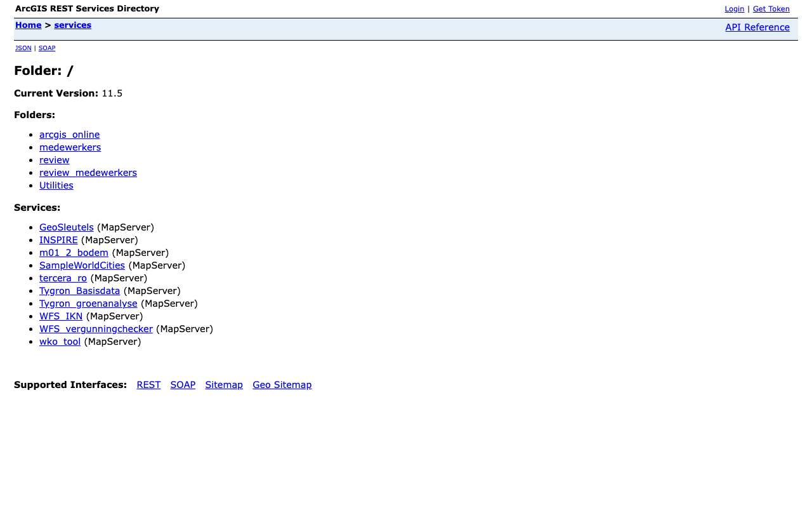812x508 pixels.
Task: Choose the REST supported interface
Action: pos(148,385)
